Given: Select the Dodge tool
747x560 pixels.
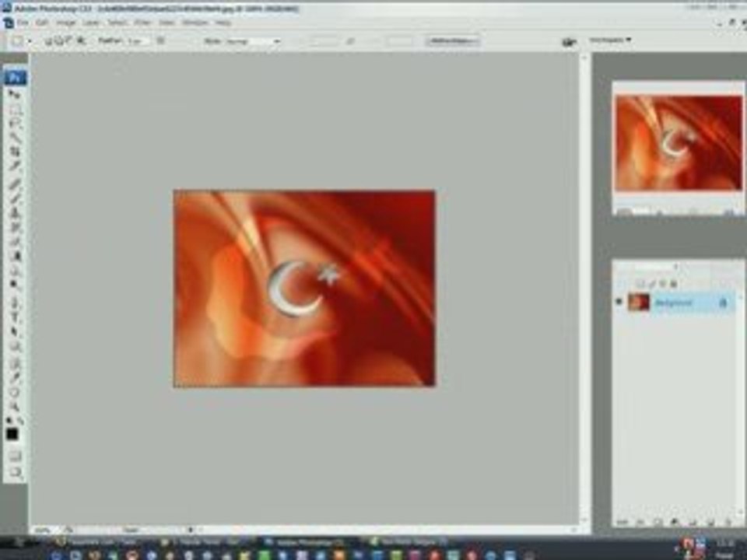Looking at the screenshot, I should (16, 285).
